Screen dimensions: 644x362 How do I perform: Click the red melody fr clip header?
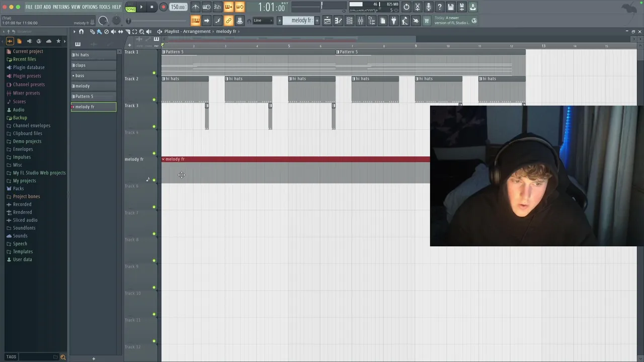(296, 159)
